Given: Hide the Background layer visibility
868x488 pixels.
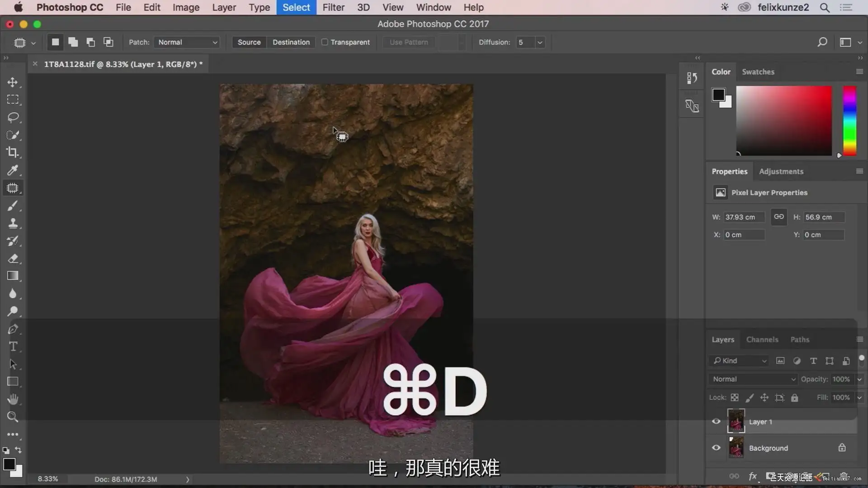Looking at the screenshot, I should tap(716, 448).
